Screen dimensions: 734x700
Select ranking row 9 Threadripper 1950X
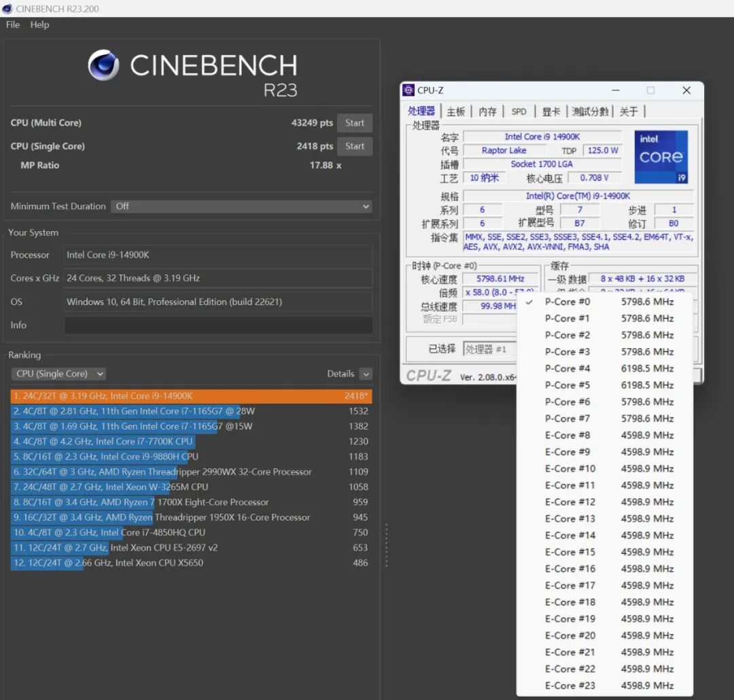pyautogui.click(x=191, y=517)
